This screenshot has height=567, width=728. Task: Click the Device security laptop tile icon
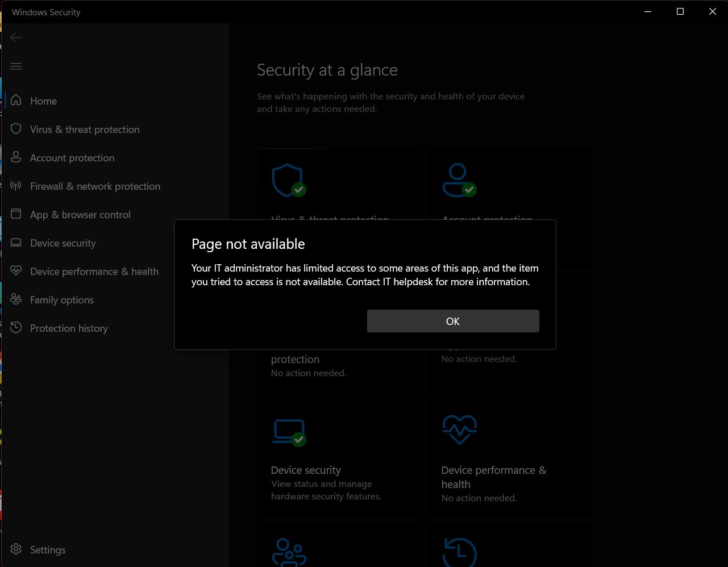290,433
